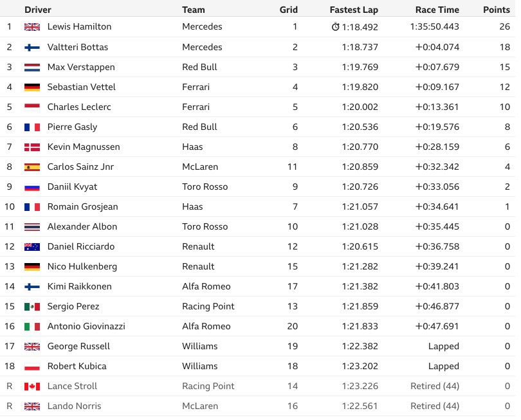Click Lando Norris's Retired (44) race time
Screen dimensions: 521x420
(x=435, y=406)
